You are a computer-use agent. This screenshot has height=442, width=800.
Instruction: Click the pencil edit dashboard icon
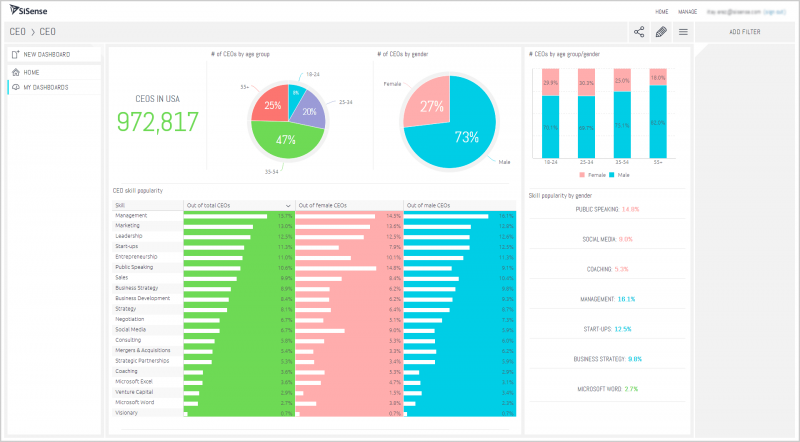click(x=661, y=32)
